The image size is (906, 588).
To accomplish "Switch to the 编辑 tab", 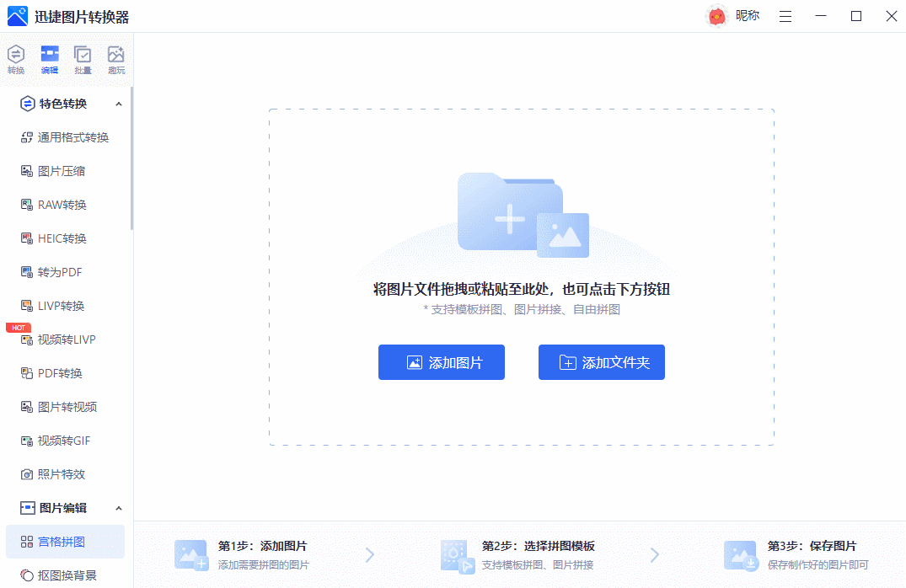I will pyautogui.click(x=50, y=60).
